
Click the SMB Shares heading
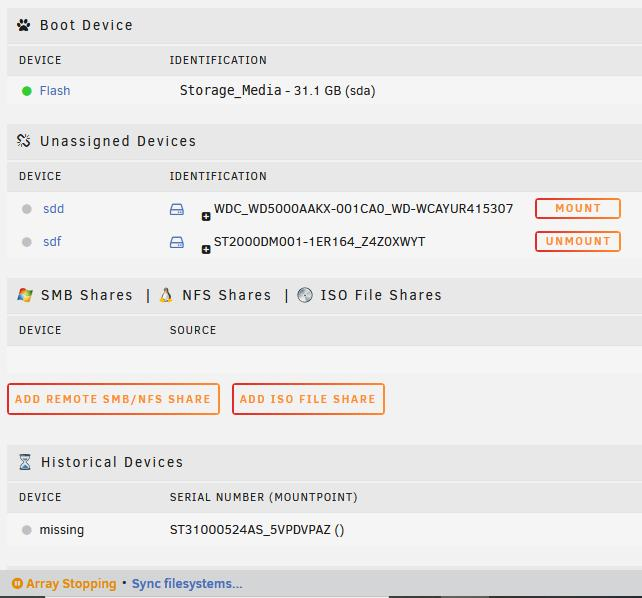click(x=87, y=295)
